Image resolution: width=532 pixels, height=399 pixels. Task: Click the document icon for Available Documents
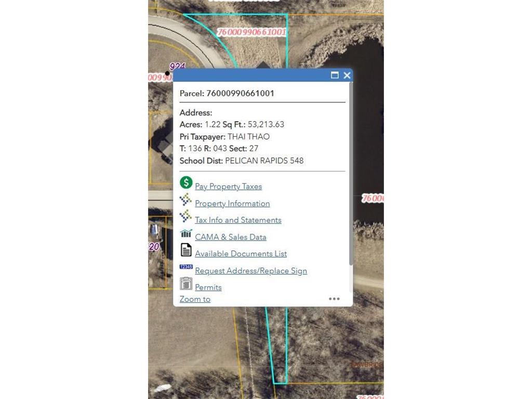(x=186, y=250)
